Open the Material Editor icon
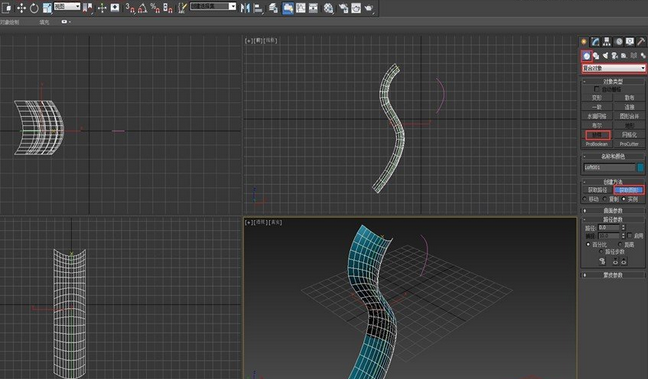This screenshot has height=379, width=648. [x=328, y=7]
